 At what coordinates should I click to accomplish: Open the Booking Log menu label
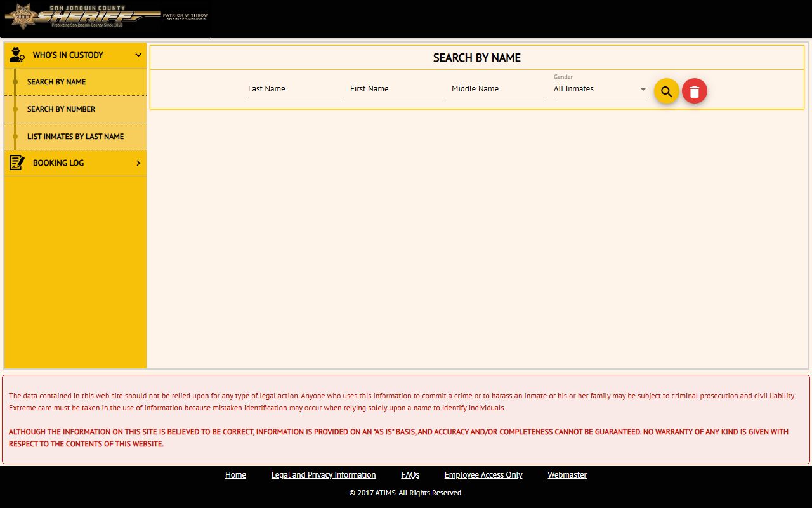[58, 163]
